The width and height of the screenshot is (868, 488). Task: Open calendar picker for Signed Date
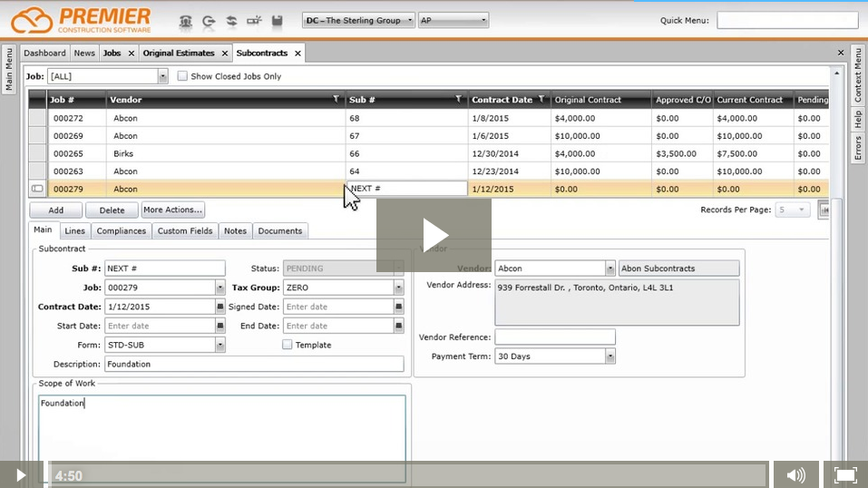point(398,307)
